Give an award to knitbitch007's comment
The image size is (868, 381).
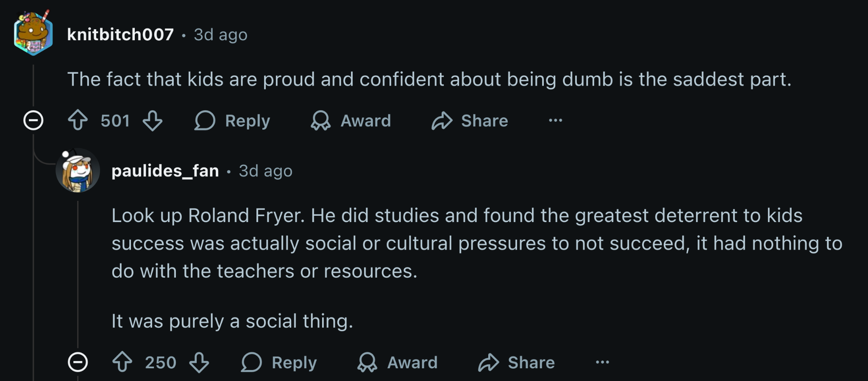pyautogui.click(x=351, y=121)
